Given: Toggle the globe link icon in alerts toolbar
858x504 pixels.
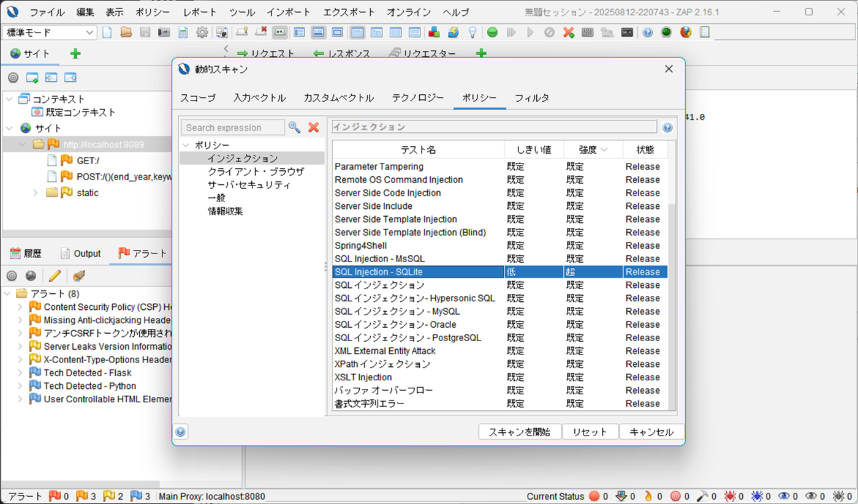Looking at the screenshot, I should (x=31, y=276).
